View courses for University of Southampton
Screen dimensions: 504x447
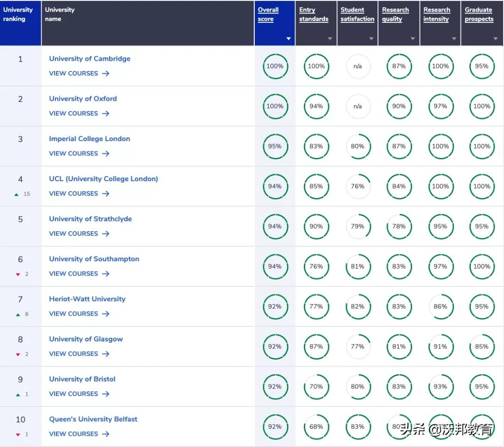(79, 274)
